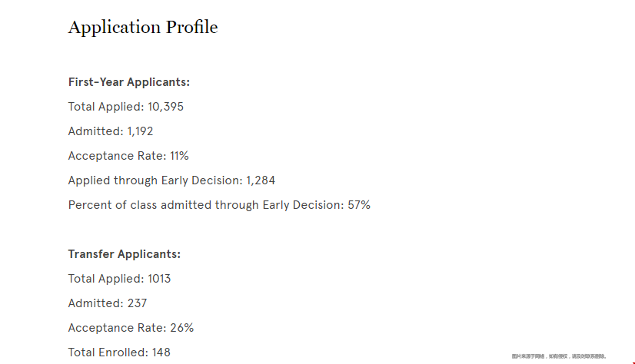Click the small gray Chinese watermark text
This screenshot has width=635, height=364.
(559, 356)
